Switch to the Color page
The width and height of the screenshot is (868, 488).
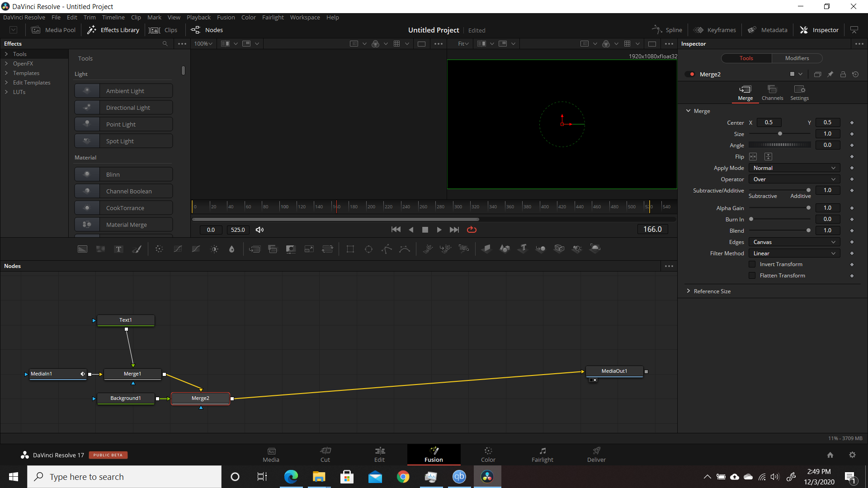(x=488, y=455)
